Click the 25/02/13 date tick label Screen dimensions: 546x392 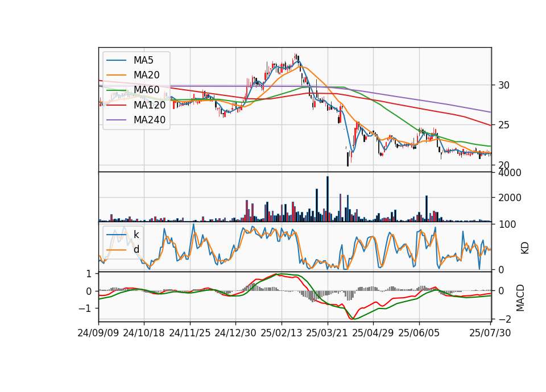[x=282, y=333]
